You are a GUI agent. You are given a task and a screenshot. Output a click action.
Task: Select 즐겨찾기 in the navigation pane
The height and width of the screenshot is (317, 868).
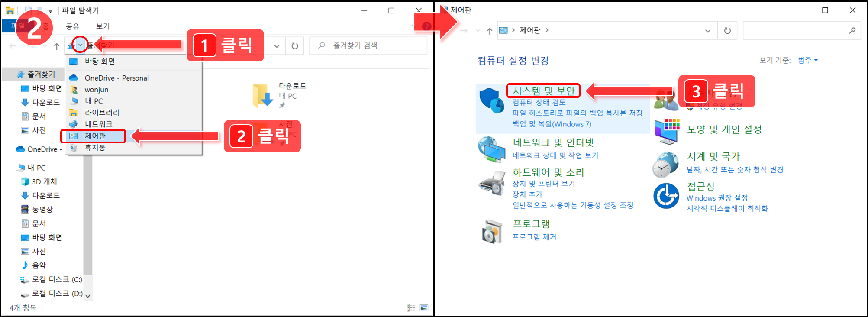pyautogui.click(x=36, y=74)
